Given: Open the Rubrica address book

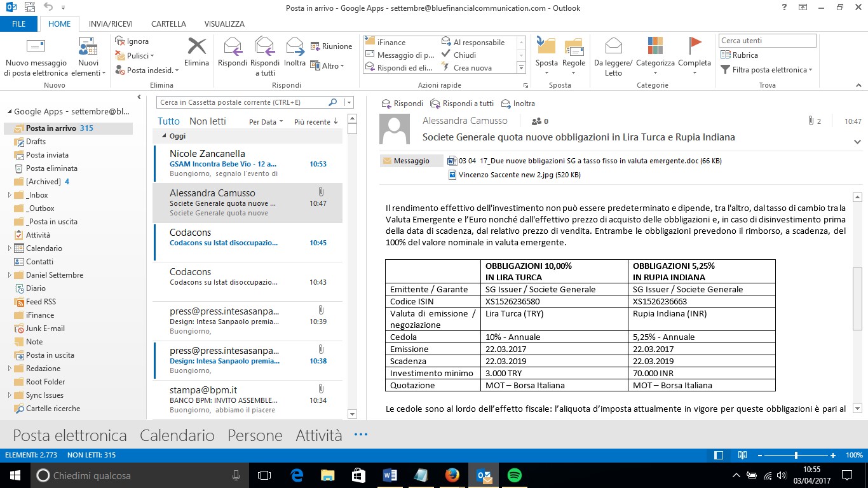Looking at the screenshot, I should pyautogui.click(x=740, y=55).
